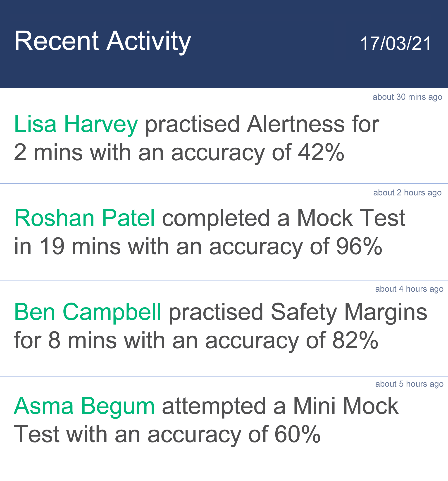Click the 96% accuracy value
Screen dimensions: 448x481
(359, 247)
